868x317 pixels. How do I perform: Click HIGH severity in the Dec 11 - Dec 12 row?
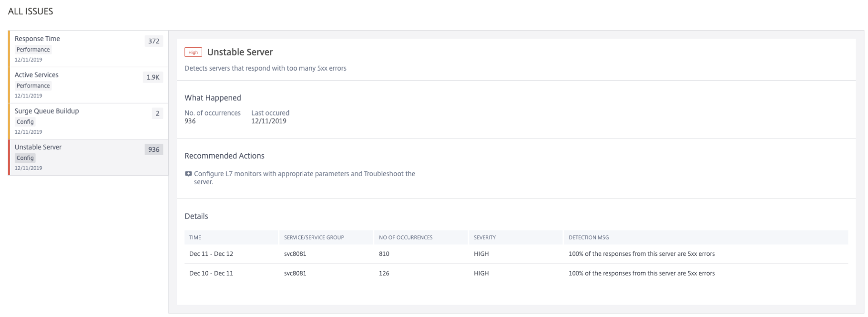481,254
